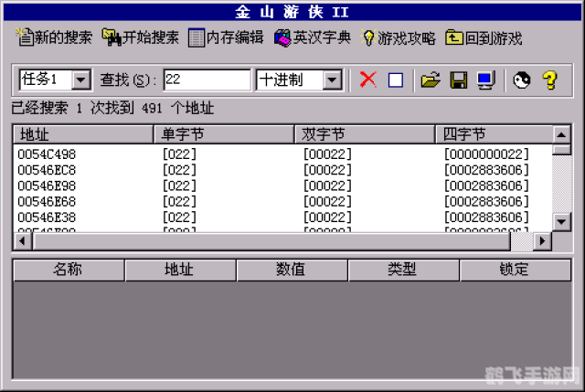Open the 内存编辑 memory editor

point(226,37)
